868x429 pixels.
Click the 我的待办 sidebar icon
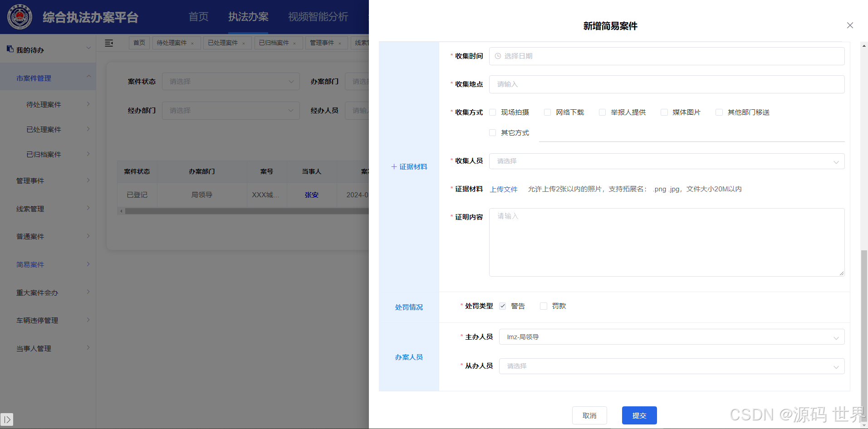[x=10, y=49]
